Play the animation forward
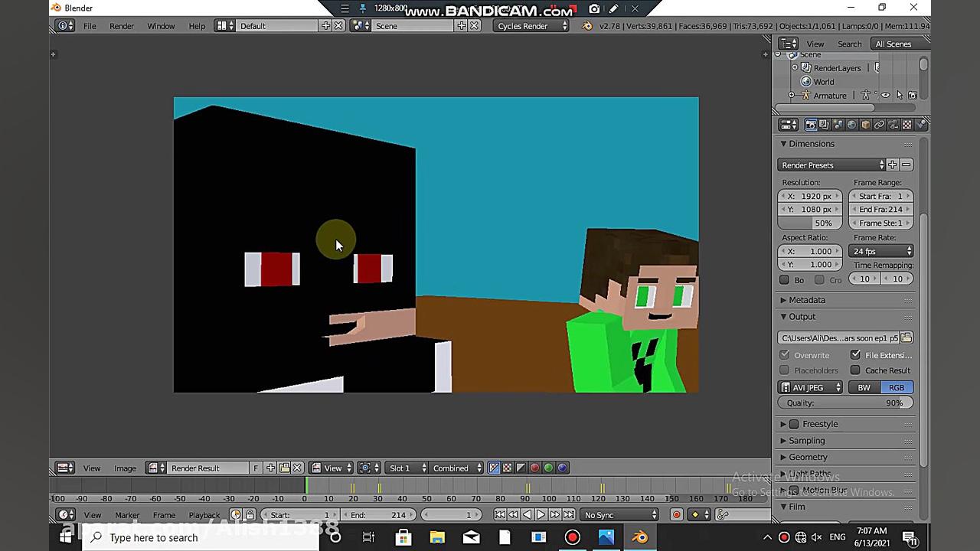 click(541, 515)
